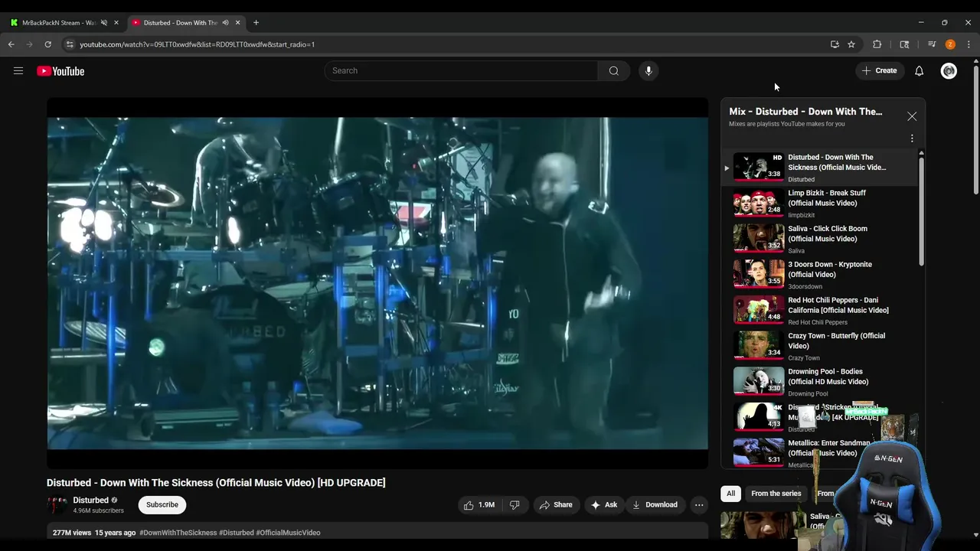Subscribe to the Disturbed channel

162,505
